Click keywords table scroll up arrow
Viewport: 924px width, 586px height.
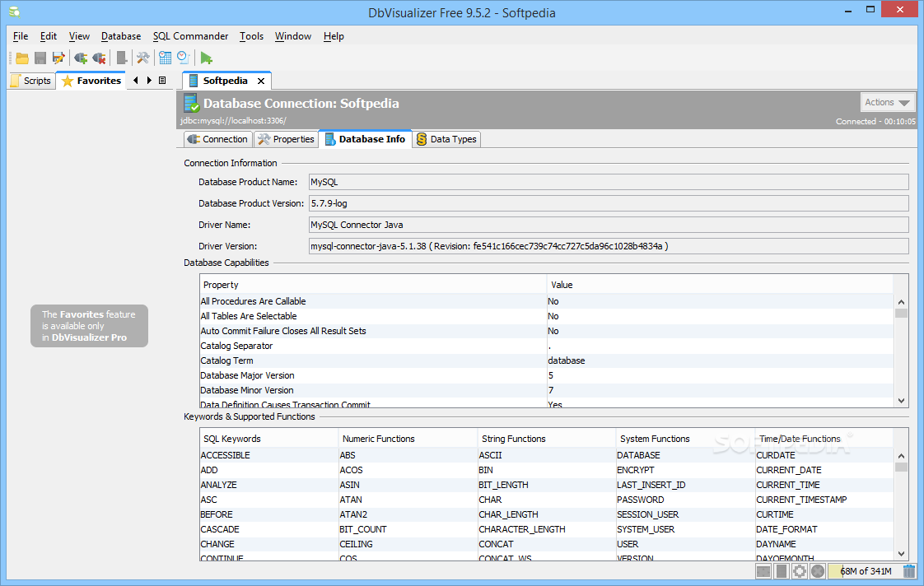point(901,456)
